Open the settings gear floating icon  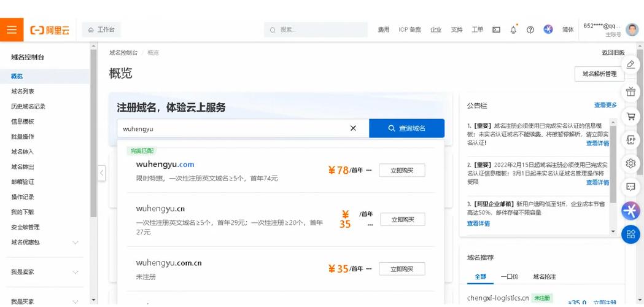630,163
